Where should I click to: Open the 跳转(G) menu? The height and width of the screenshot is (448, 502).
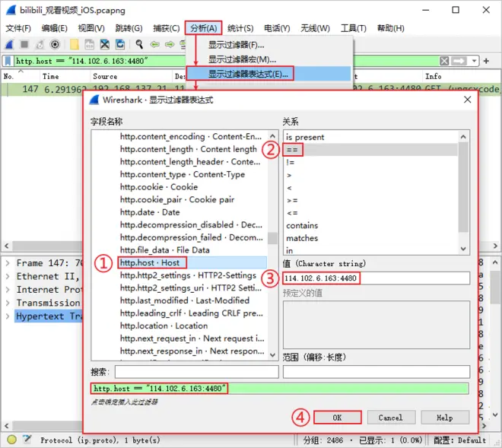point(129,28)
